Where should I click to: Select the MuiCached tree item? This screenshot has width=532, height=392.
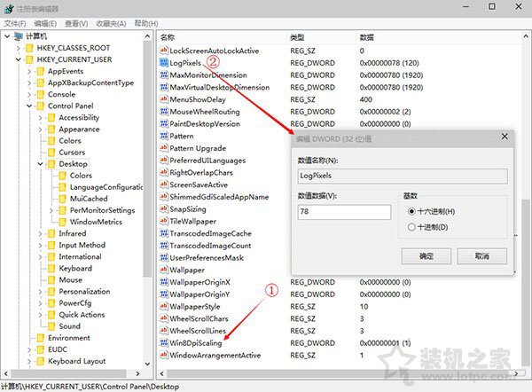[89, 199]
